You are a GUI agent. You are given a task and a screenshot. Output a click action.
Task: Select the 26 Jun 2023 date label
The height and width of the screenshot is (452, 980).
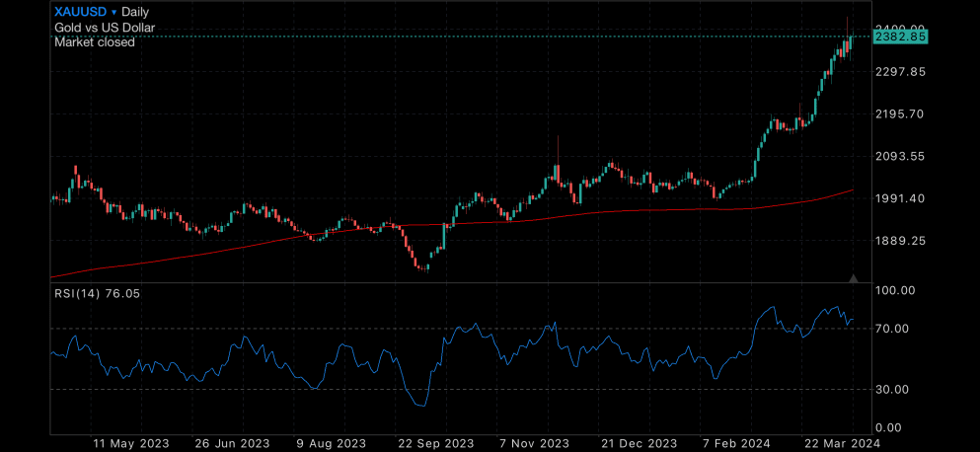[x=231, y=443]
